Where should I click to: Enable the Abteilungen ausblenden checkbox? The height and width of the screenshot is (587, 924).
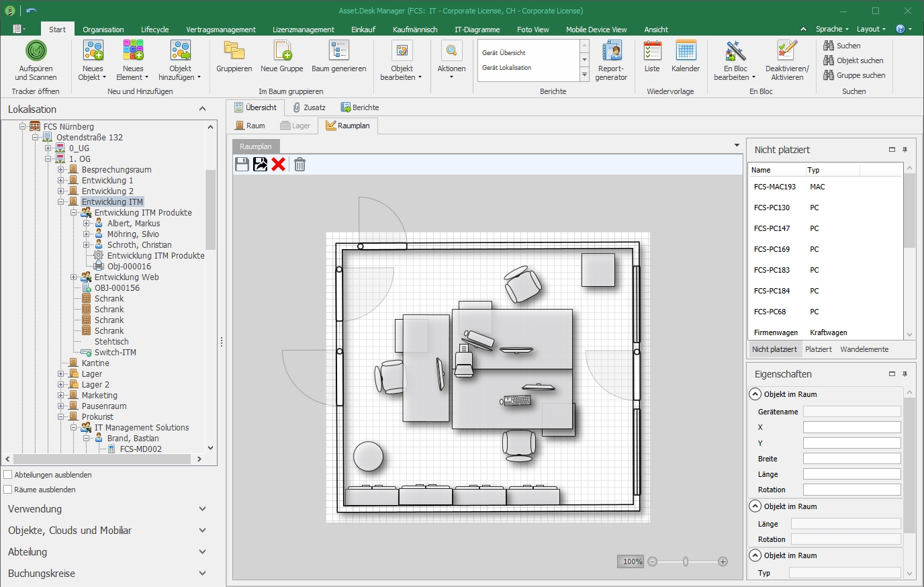(9, 475)
